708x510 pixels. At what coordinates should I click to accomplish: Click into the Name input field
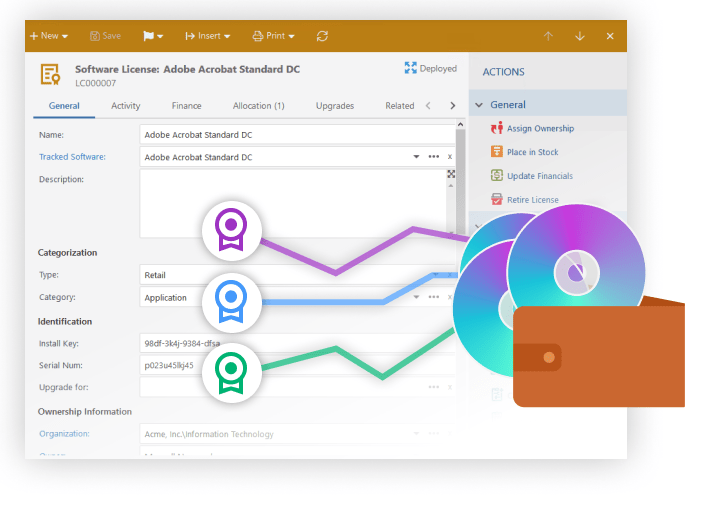point(297,134)
